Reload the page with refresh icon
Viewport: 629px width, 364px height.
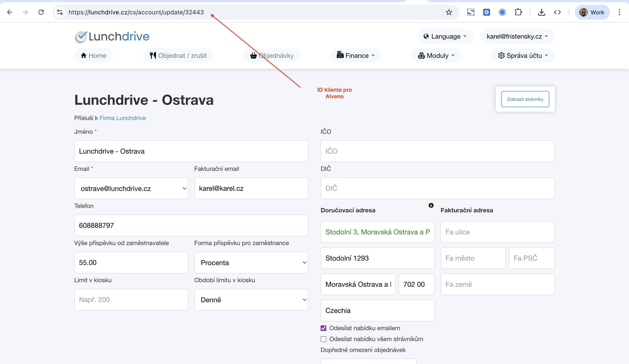[x=41, y=12]
